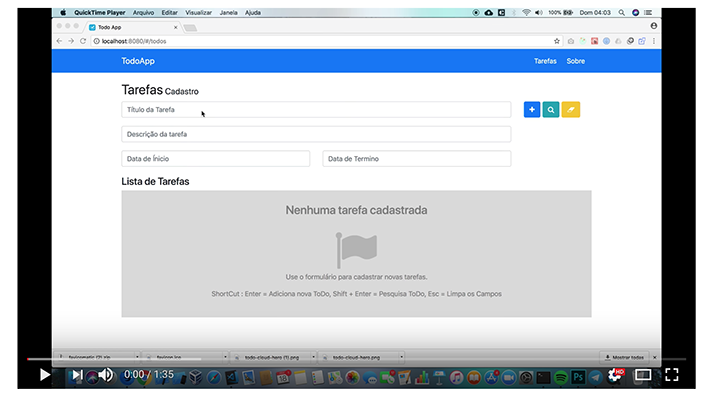Open Chrome three-dot menu
Viewport: 710px width, 400px height.
(654, 41)
